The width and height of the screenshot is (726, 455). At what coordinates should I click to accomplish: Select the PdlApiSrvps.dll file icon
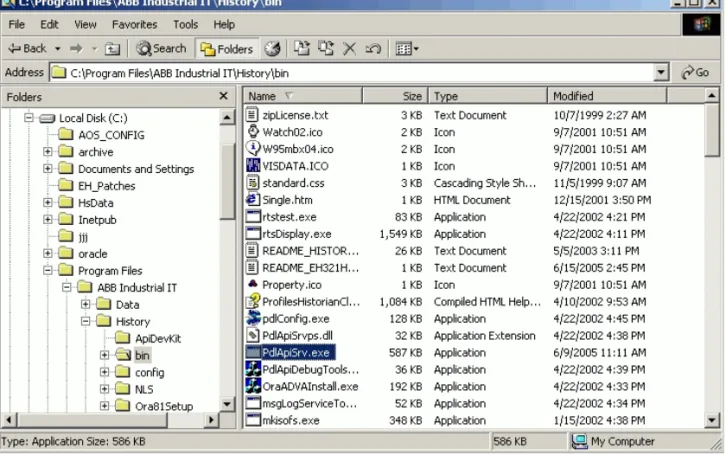pos(252,335)
